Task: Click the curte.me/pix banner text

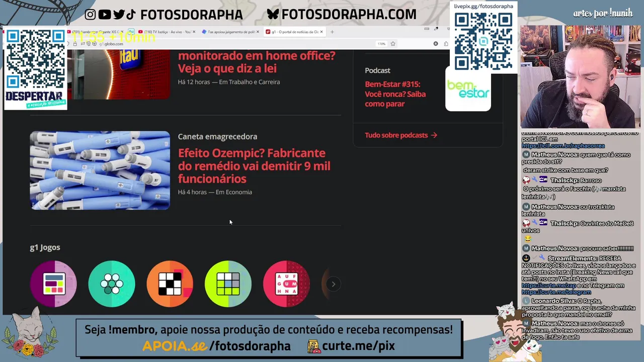Action: (x=358, y=346)
